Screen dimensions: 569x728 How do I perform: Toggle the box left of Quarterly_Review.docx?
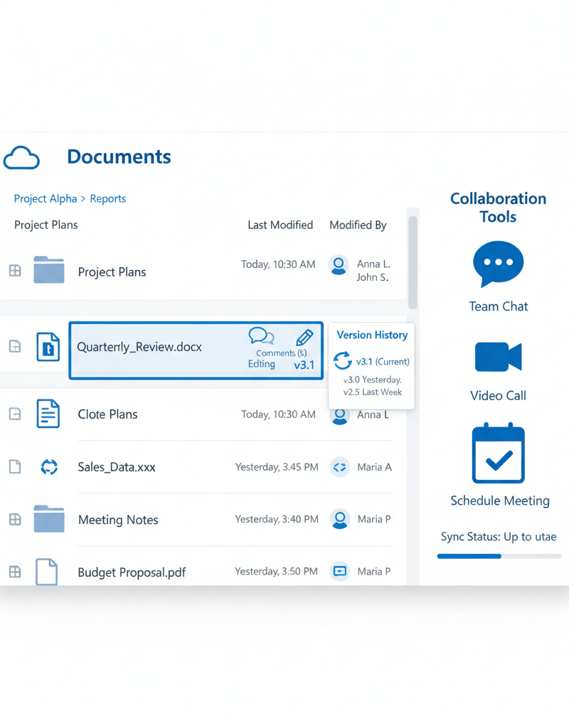coord(16,346)
